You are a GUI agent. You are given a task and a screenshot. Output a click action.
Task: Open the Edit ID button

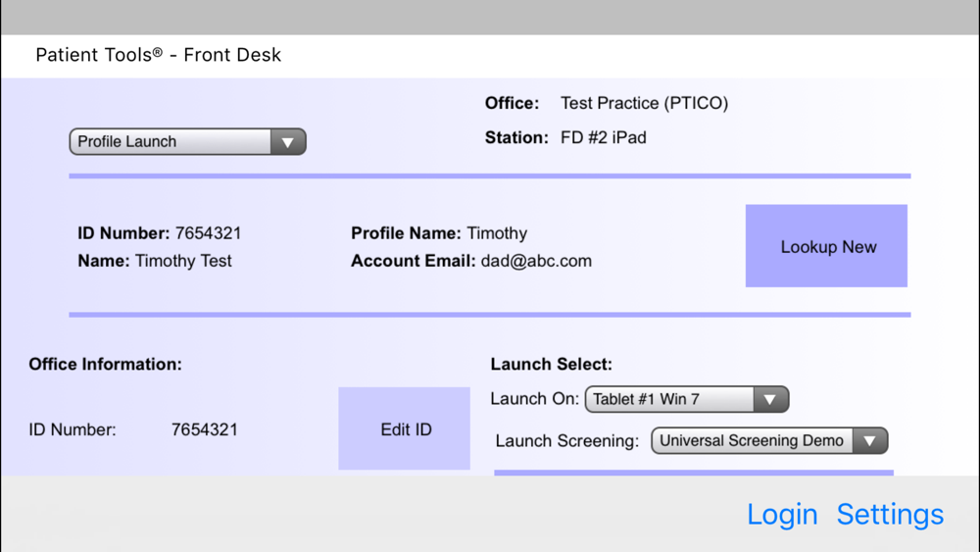[x=405, y=428]
